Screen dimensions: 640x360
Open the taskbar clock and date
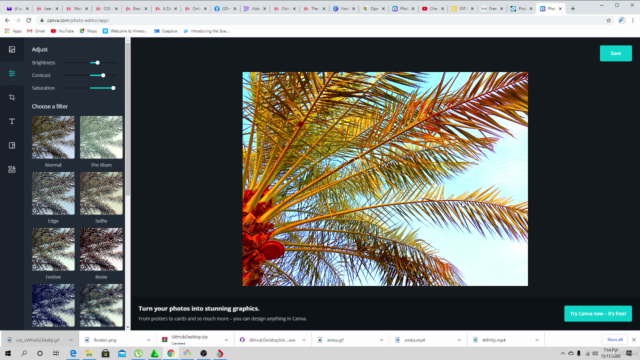coord(611,353)
